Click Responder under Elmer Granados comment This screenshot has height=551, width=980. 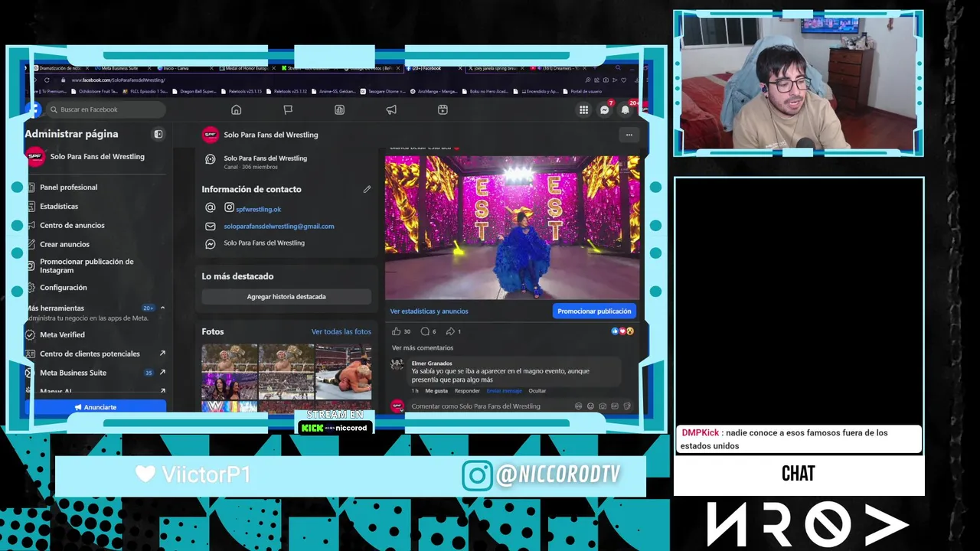[467, 390]
